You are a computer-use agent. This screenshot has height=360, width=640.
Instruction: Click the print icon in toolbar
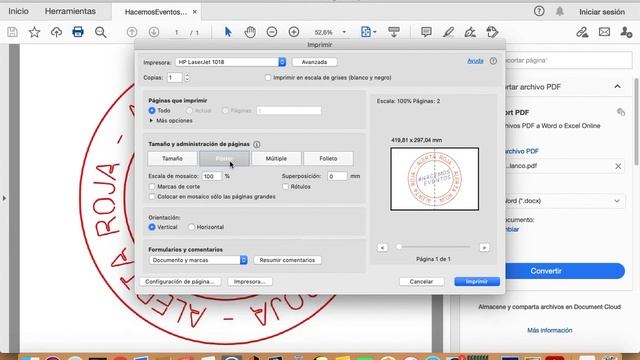tap(78, 32)
